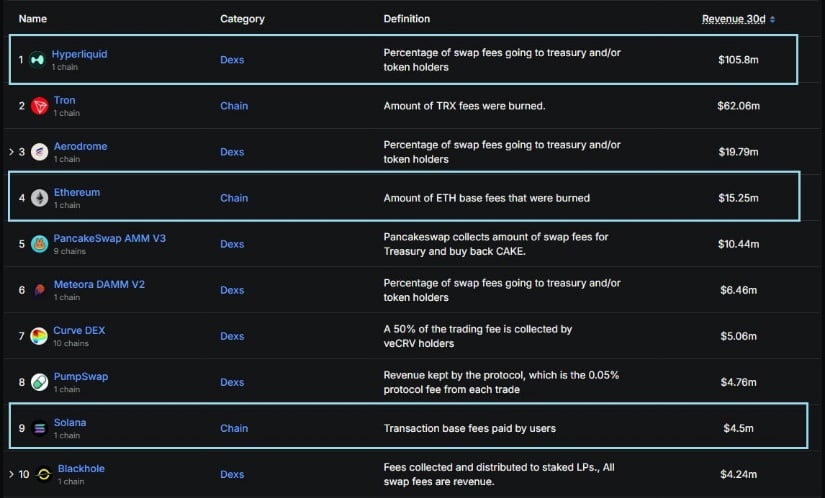
Task: Expand the Aerodrome row chevron
Action: click(x=11, y=152)
